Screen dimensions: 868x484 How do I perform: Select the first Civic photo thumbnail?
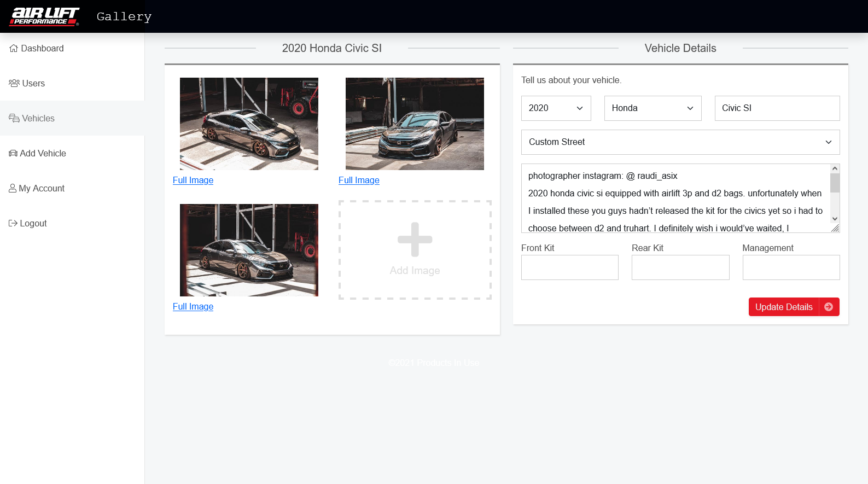coord(249,124)
